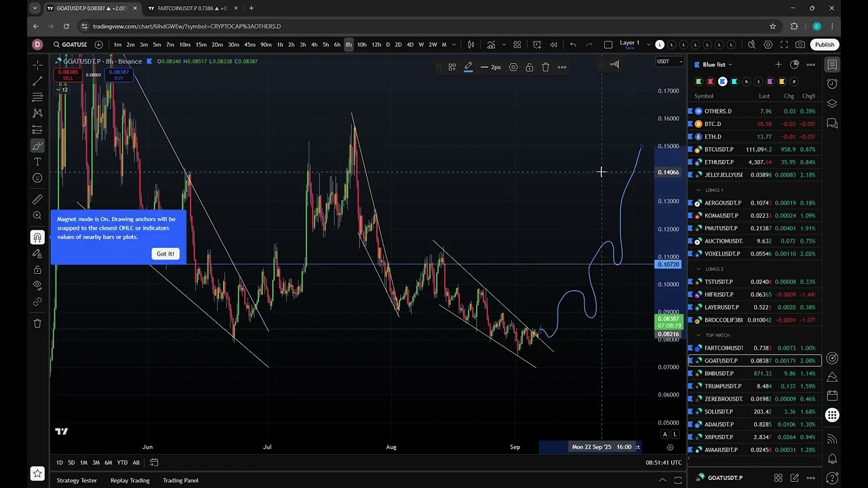Open the alerts clock panel in right sidebar
This screenshot has height=488, width=868.
[832, 84]
